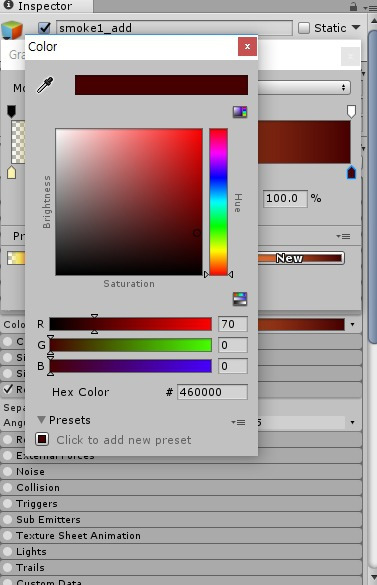Open the Sub Emitters module header

(x=181, y=520)
